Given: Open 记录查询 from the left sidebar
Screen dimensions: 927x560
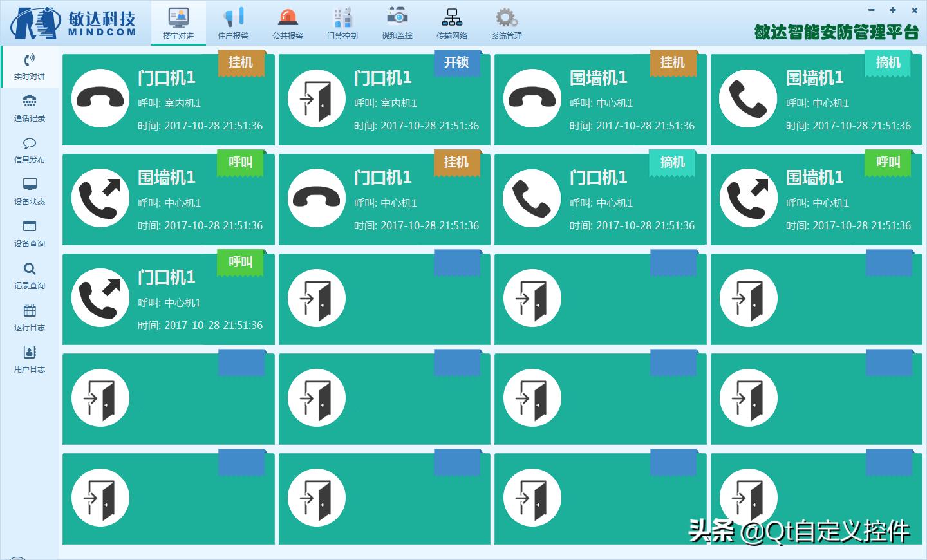Looking at the screenshot, I should click(29, 276).
